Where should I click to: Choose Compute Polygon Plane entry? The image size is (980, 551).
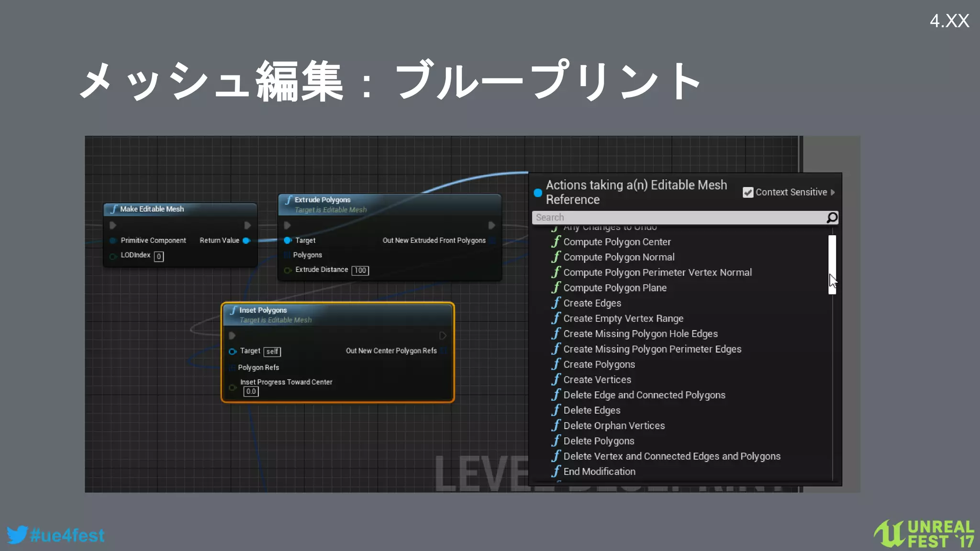click(615, 288)
